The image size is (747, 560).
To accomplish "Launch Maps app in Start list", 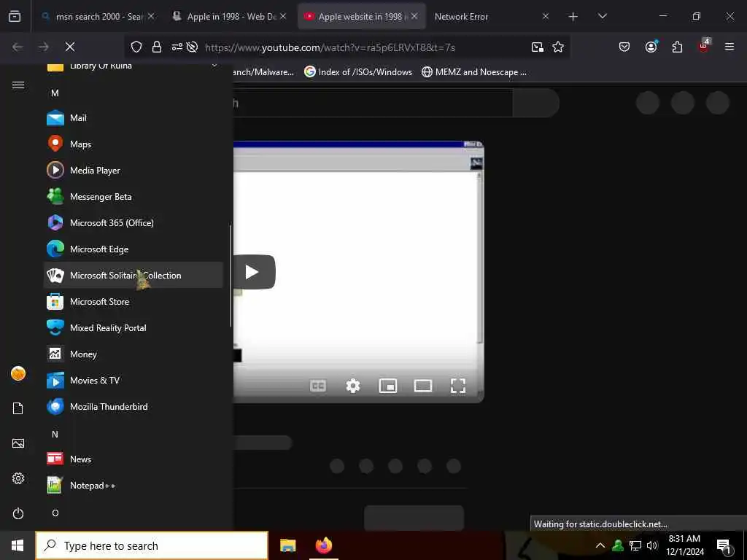I will pyautogui.click(x=133, y=144).
